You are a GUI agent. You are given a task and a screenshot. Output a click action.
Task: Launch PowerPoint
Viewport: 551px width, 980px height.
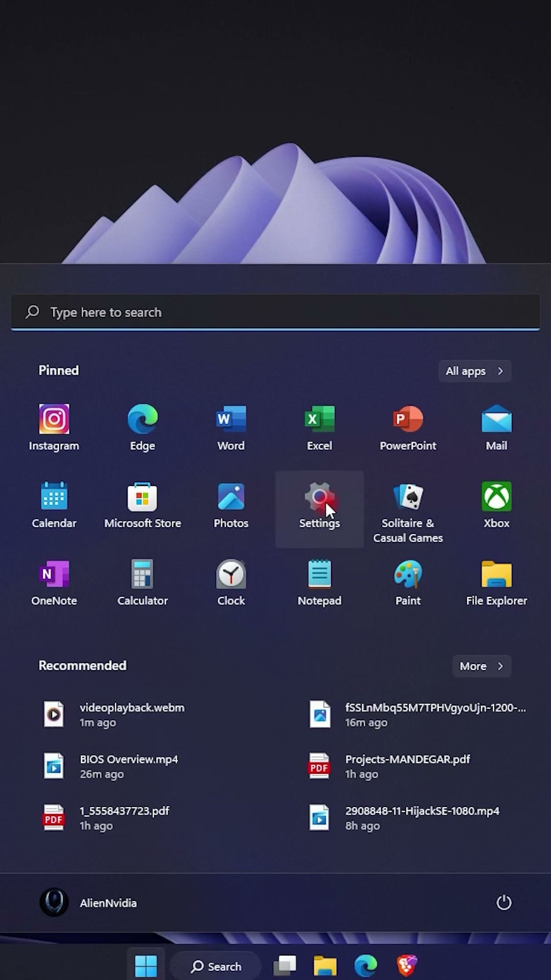click(x=408, y=428)
